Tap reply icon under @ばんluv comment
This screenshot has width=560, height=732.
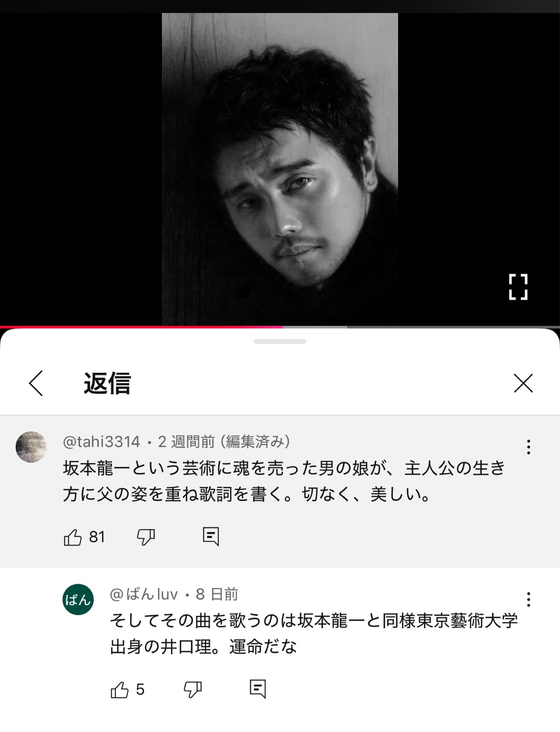pos(258,689)
